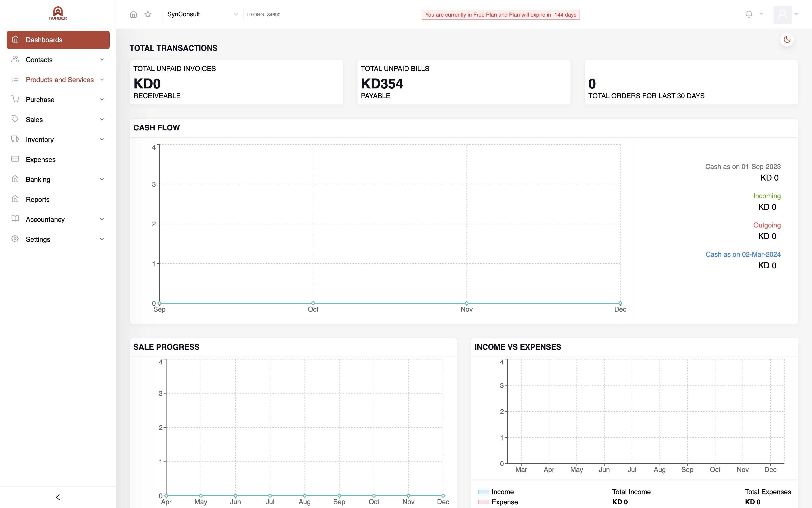The image size is (812, 508).
Task: Click the Sales tag icon
Action: point(15,119)
